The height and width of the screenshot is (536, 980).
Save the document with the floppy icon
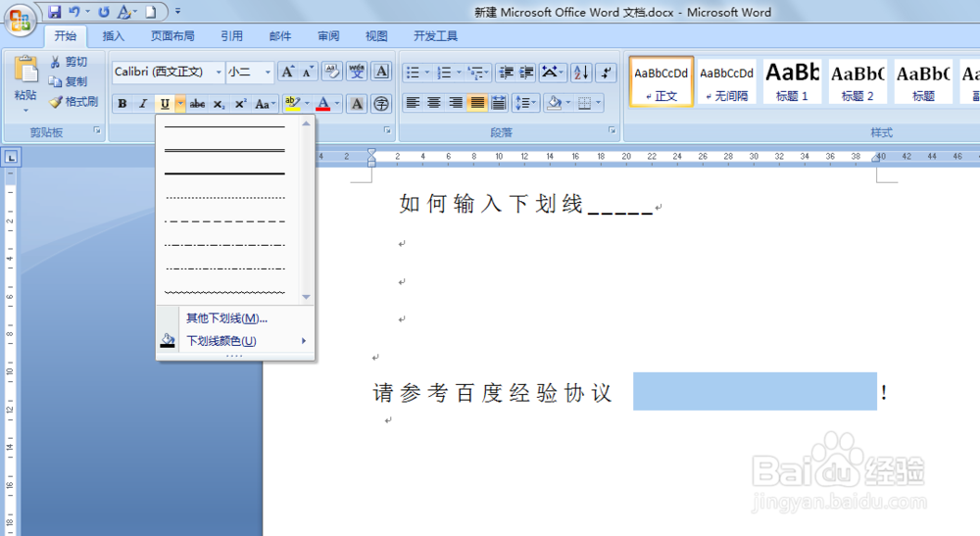tap(54, 11)
